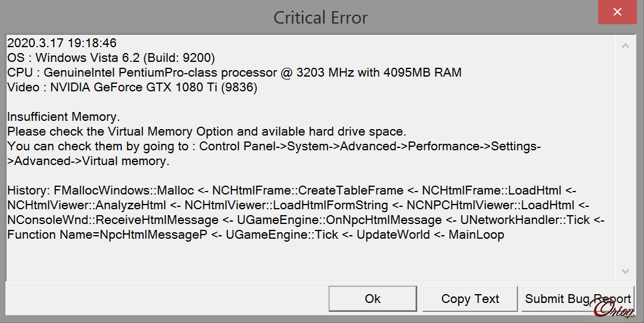Click the OS : Windows Vista line
The width and height of the screenshot is (644, 323).
111,58
